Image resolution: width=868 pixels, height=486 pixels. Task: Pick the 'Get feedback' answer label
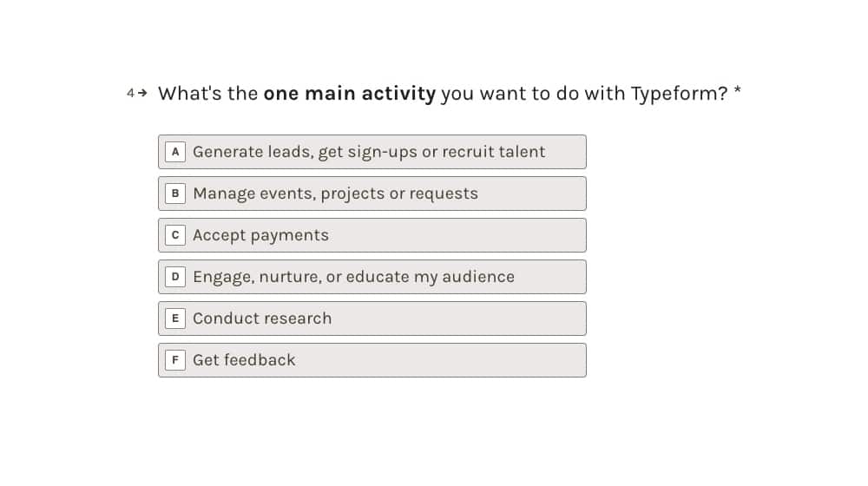(x=244, y=360)
